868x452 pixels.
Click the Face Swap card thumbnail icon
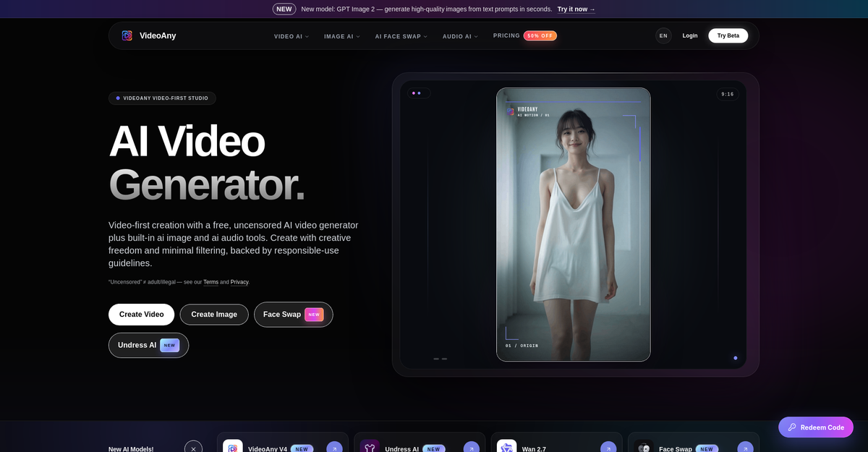click(644, 446)
